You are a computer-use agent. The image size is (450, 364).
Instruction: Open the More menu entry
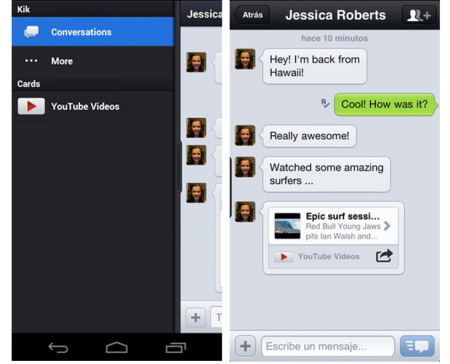[x=93, y=61]
